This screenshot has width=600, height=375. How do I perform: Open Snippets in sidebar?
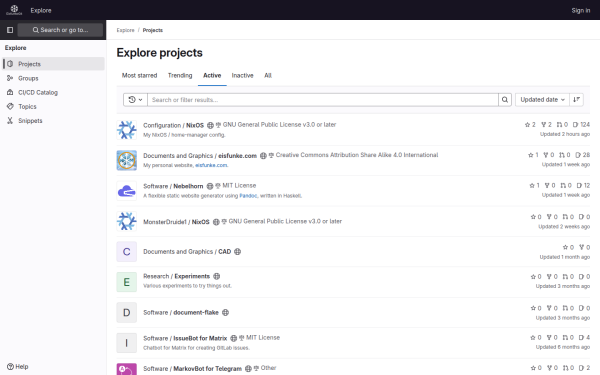pos(54,121)
